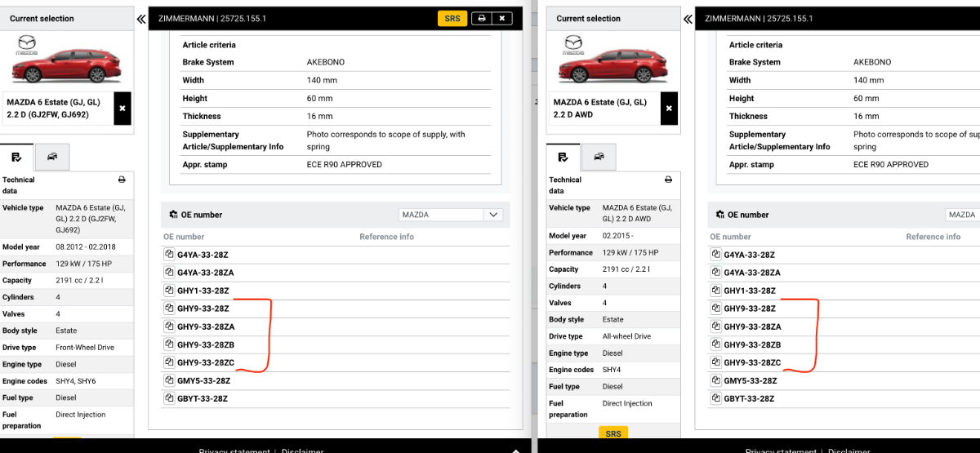Copy OE number GHY9-33-28ZC in left window
The height and width of the screenshot is (453, 980).
click(x=170, y=362)
